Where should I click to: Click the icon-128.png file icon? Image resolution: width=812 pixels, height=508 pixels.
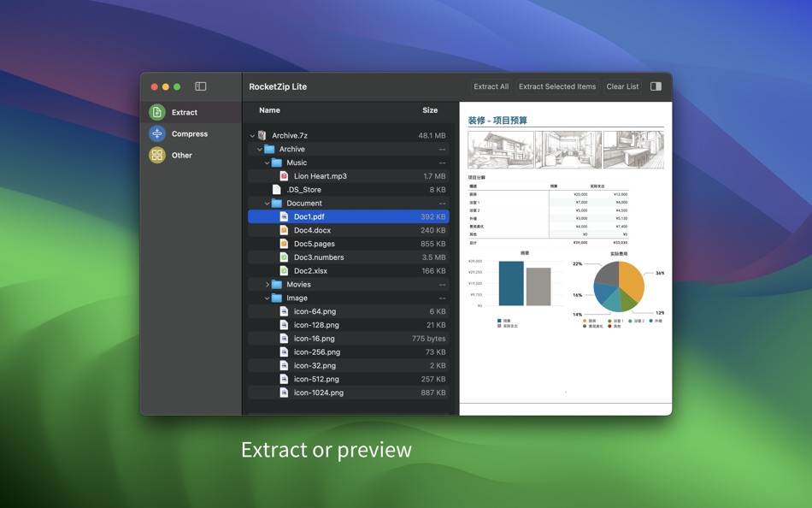(284, 325)
